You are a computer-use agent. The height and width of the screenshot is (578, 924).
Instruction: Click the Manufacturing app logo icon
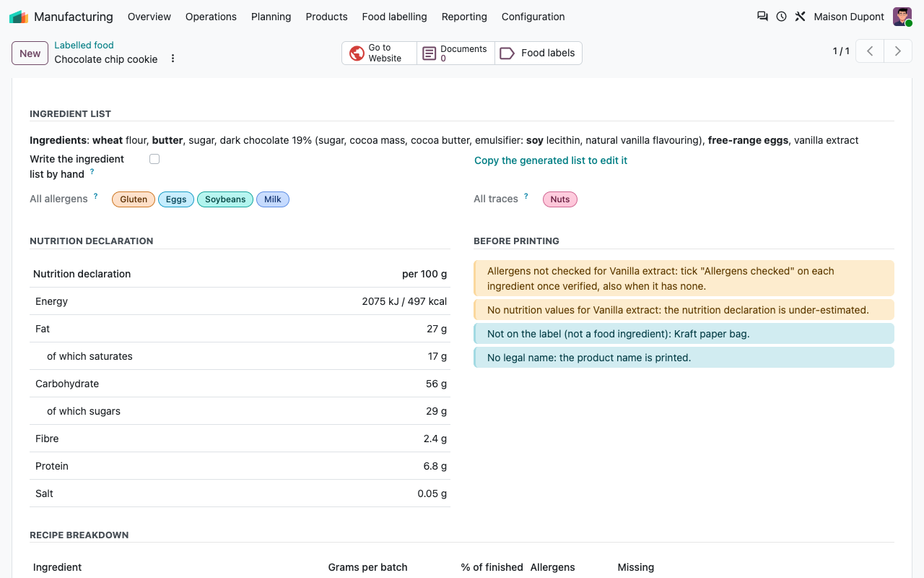point(19,17)
